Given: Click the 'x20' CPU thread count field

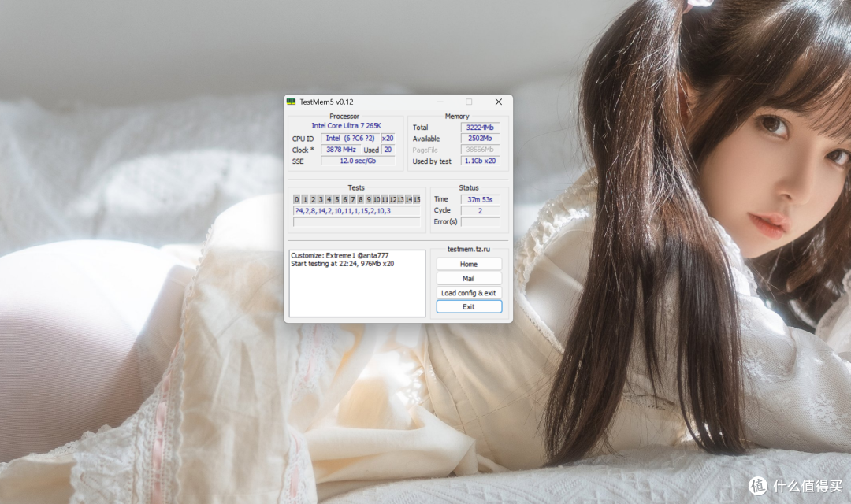Looking at the screenshot, I should click(388, 139).
